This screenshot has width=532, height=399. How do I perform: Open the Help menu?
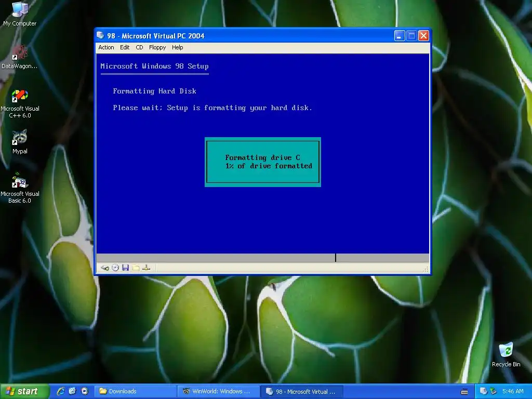[178, 47]
